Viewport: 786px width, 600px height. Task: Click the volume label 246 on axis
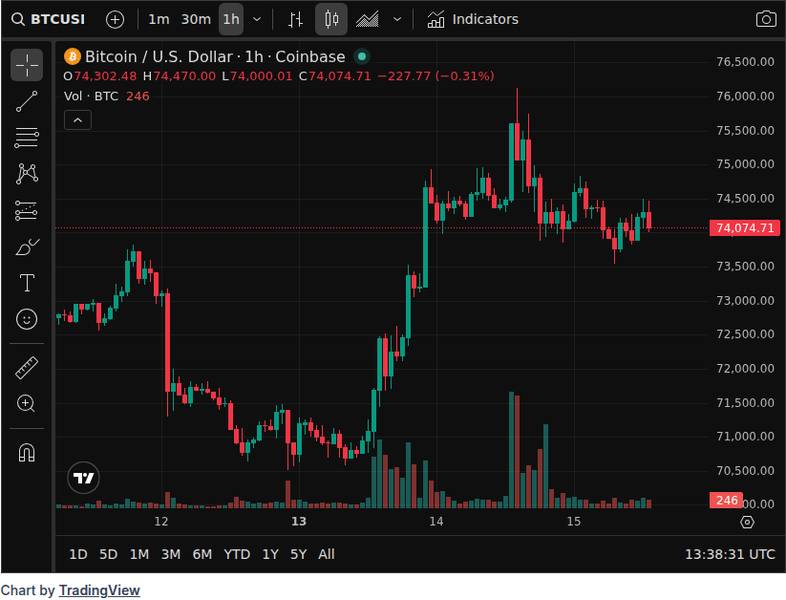coord(726,500)
